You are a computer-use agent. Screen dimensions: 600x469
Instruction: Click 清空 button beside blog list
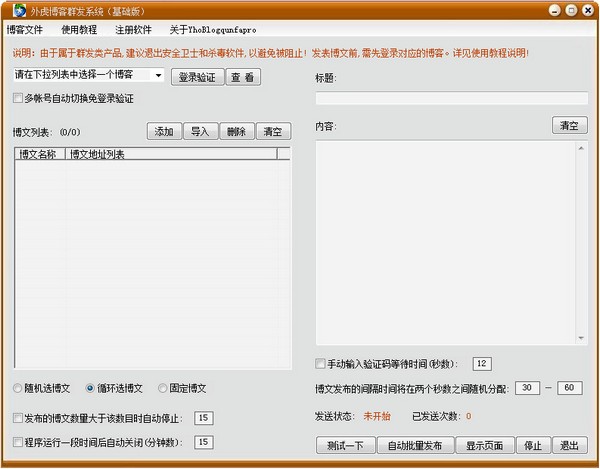click(x=273, y=132)
